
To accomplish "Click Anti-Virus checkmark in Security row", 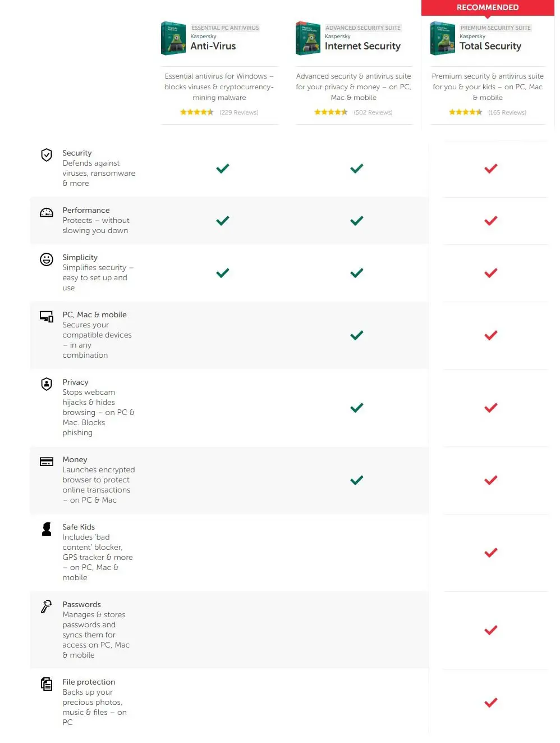I will 222,168.
